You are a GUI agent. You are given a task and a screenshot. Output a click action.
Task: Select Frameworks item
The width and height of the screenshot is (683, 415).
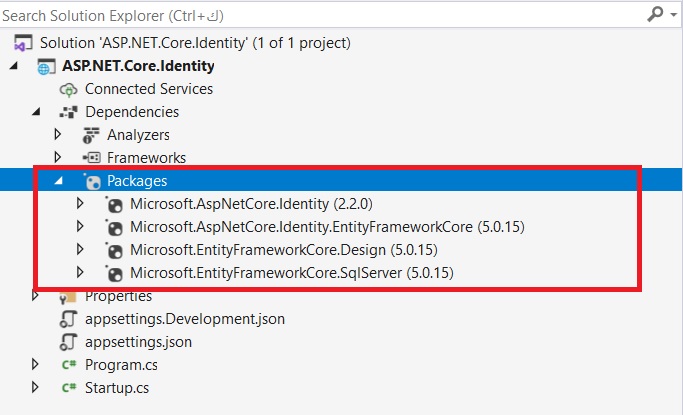pyautogui.click(x=146, y=158)
